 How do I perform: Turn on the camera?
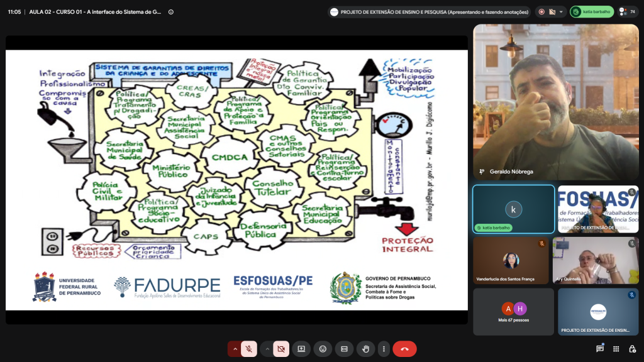(281, 349)
